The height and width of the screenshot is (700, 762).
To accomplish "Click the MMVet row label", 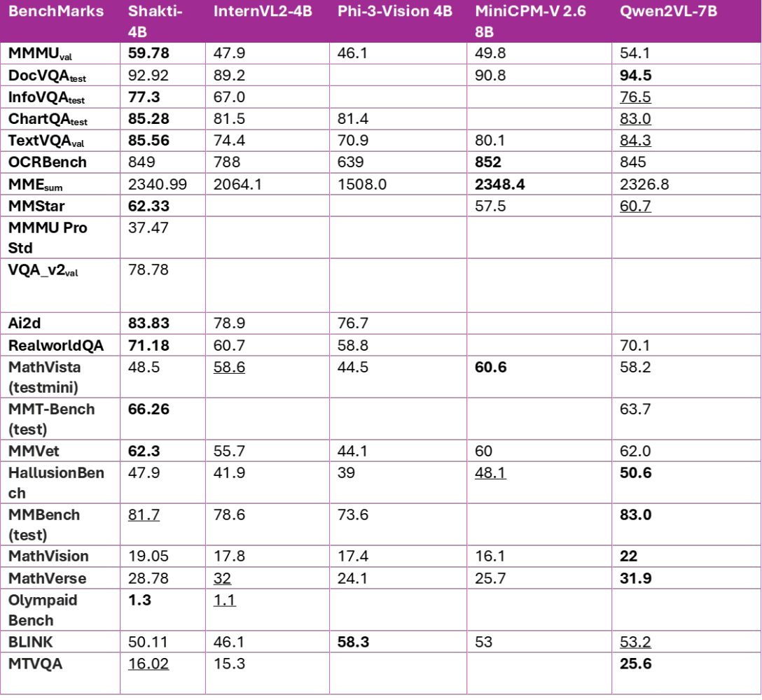I will 34,451.
